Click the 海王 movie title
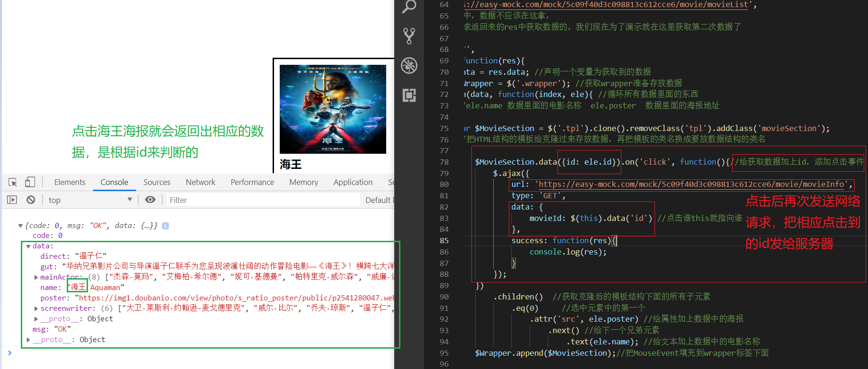 click(291, 164)
